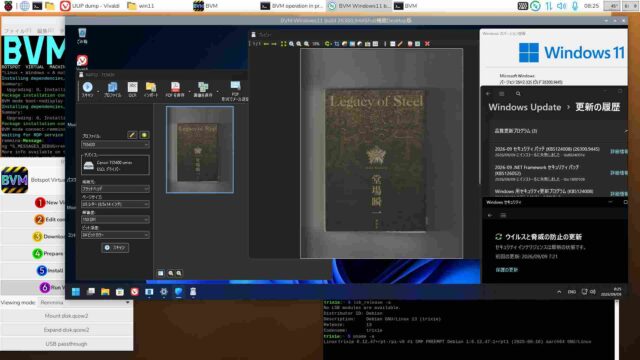This screenshot has width=640, height=360.
Task: Open the paper source dropdown in NAPS2
Action: (115, 189)
